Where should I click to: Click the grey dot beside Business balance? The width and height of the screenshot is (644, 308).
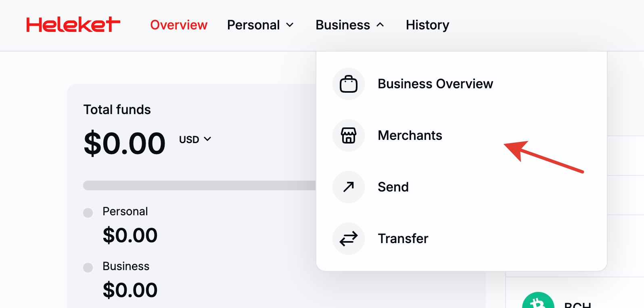(x=88, y=267)
